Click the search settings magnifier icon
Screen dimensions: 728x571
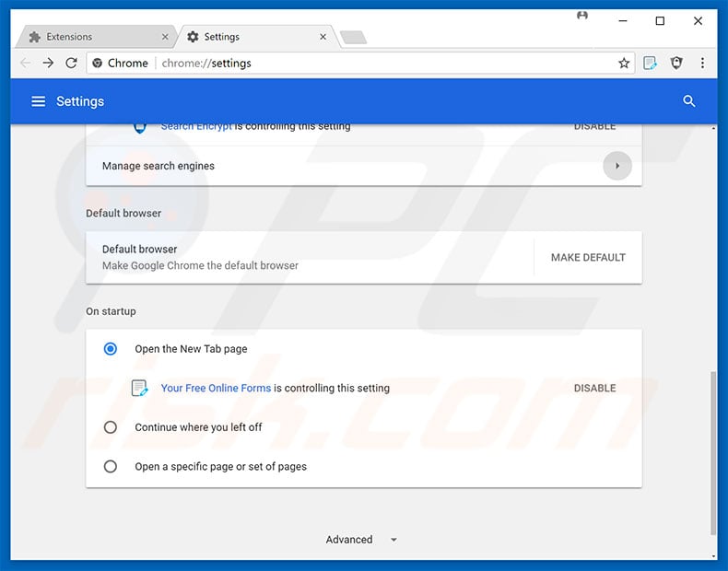689,101
